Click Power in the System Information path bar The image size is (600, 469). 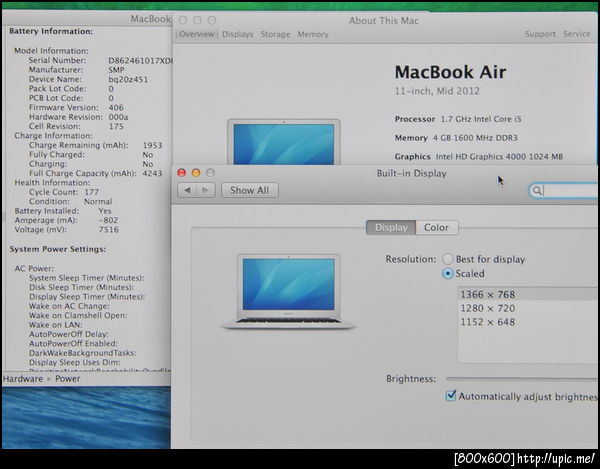pos(68,379)
